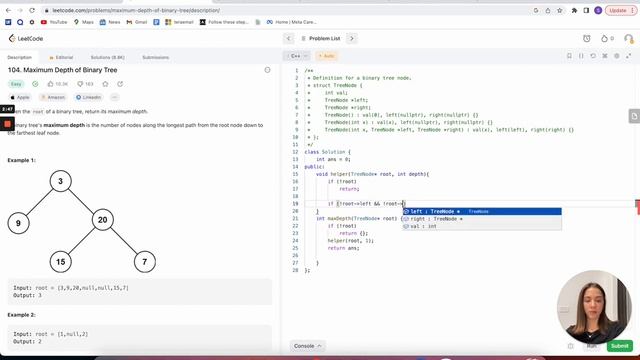
Task: Stop recording with the red square button
Action: tap(7, 124)
